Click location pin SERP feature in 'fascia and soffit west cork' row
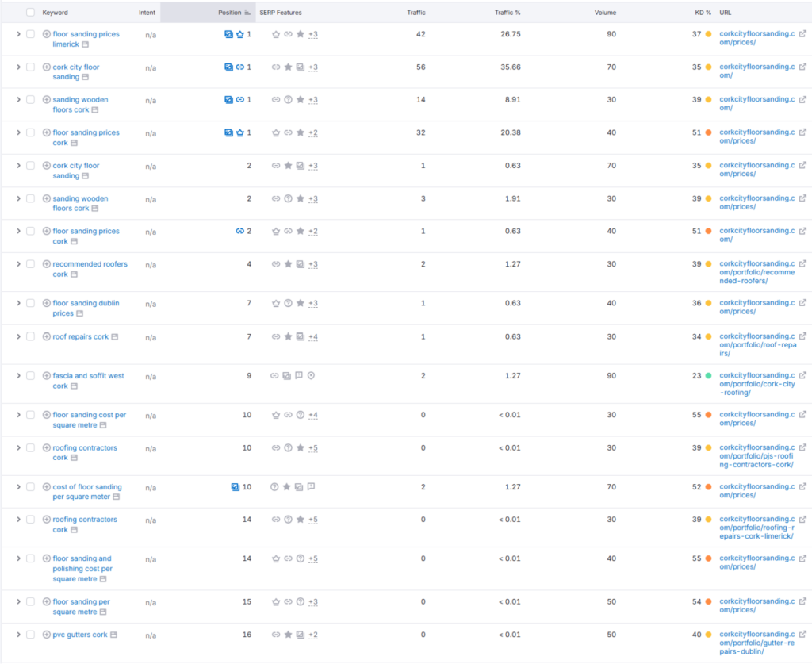 311,376
